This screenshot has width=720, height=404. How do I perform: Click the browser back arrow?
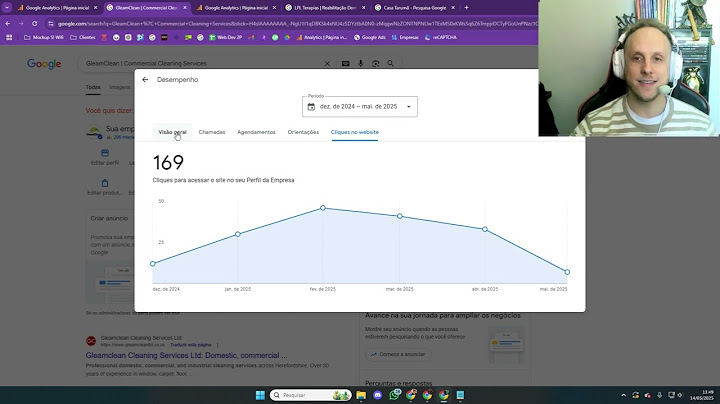coord(8,23)
